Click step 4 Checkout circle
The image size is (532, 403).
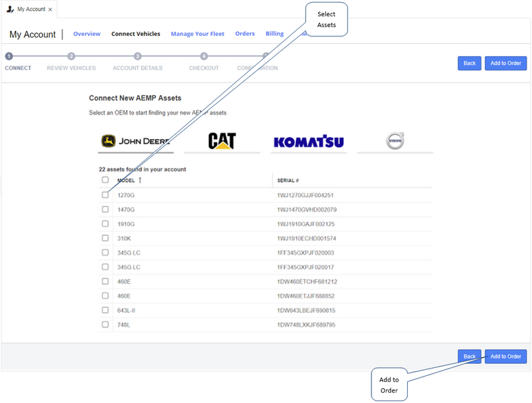coord(204,57)
